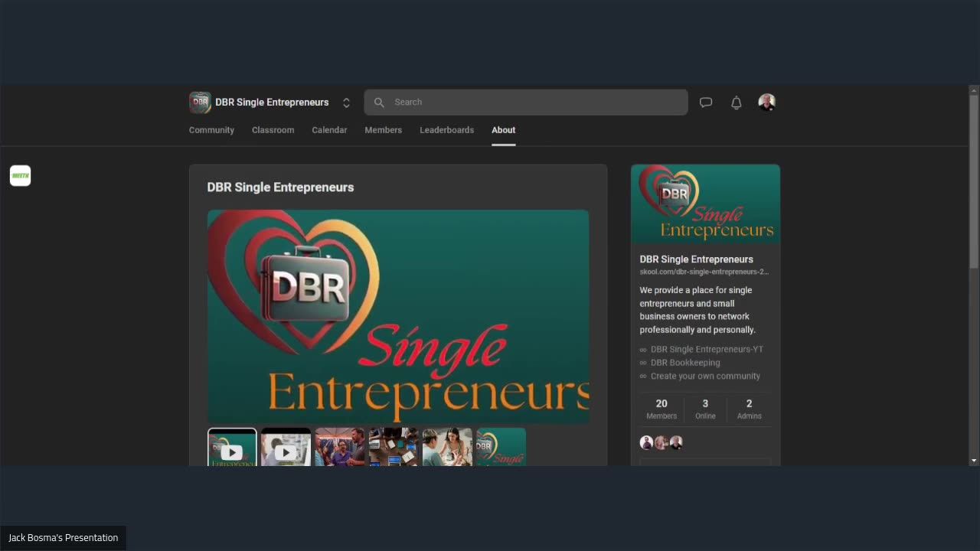Open the DBR Single Entrepreneurs-YT link
Screen dimensions: 980x551
click(x=707, y=349)
